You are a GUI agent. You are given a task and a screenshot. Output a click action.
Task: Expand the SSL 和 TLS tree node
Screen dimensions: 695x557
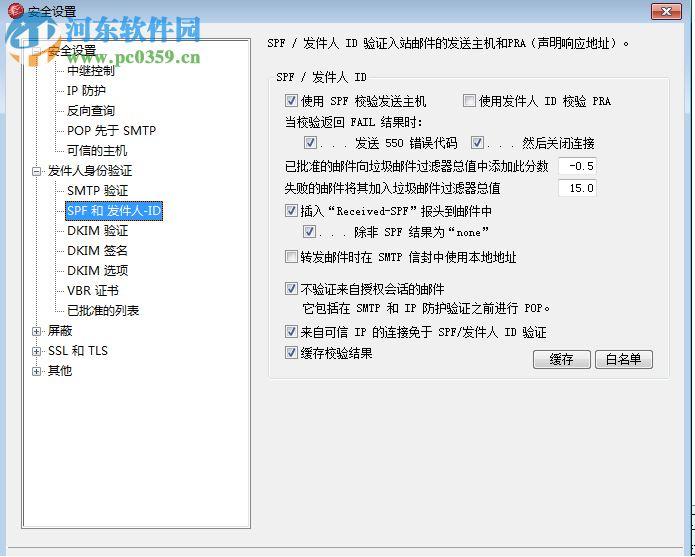point(36,351)
